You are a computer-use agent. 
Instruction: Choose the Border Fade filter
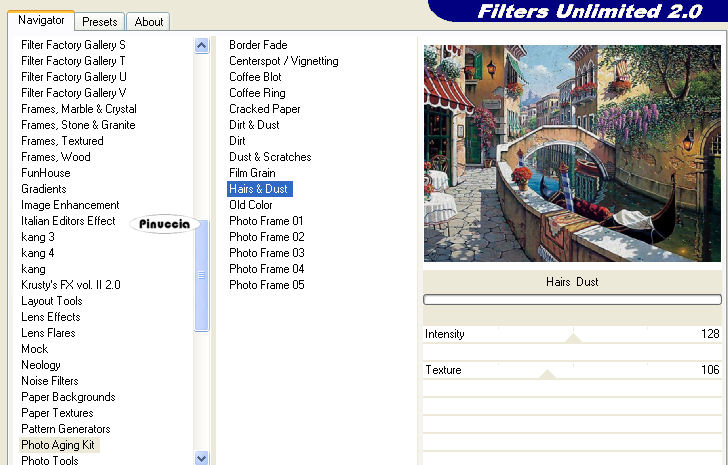tap(258, 45)
